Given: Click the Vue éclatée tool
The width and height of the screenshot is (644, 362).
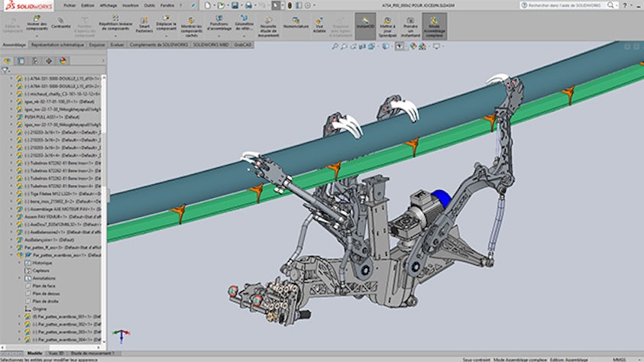Looking at the screenshot, I should click(319, 25).
